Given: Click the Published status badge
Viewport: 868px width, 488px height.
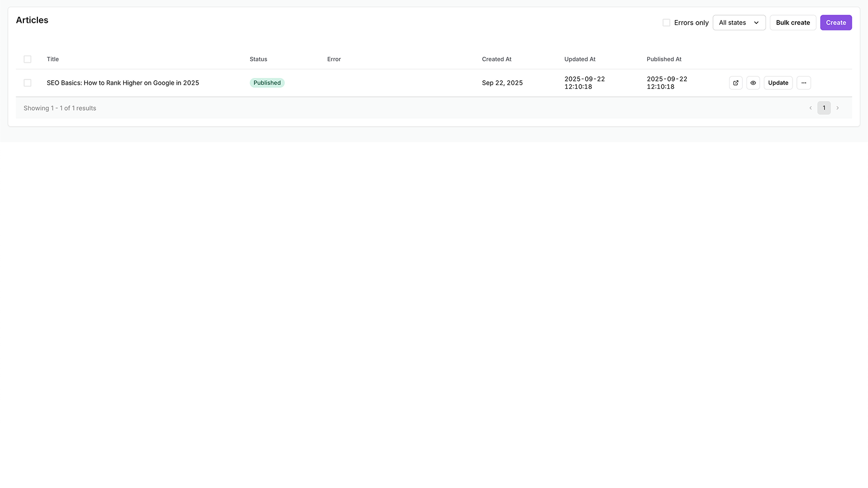Looking at the screenshot, I should tap(267, 82).
